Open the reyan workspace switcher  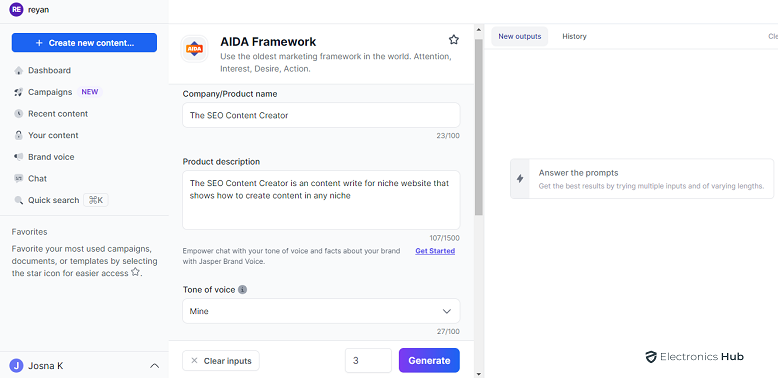coord(29,9)
